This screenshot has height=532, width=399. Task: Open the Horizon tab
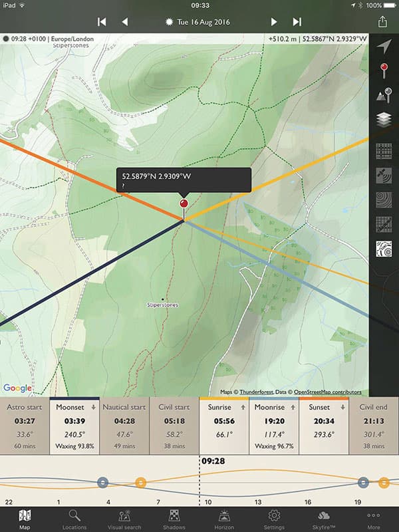click(224, 519)
